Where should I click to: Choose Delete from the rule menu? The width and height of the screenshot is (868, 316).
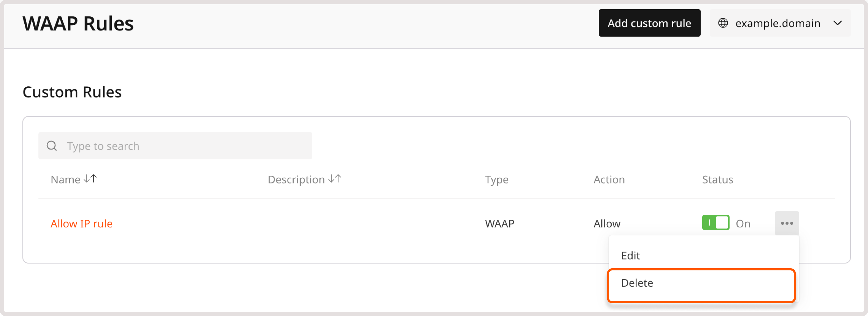(x=637, y=283)
